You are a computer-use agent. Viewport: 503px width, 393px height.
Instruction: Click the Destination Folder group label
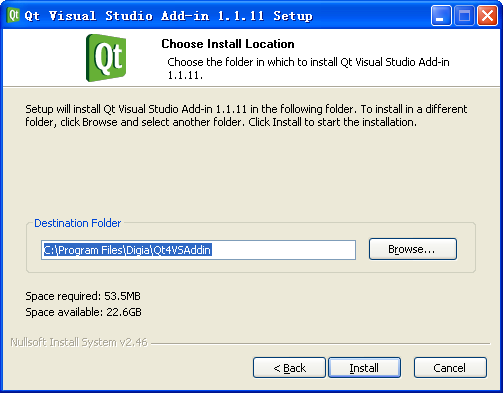77,223
